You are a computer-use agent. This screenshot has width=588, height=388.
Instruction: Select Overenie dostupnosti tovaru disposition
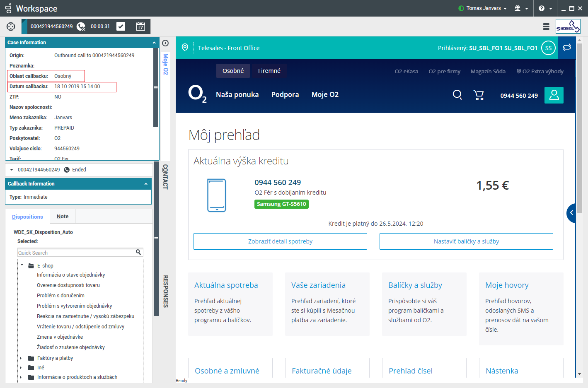click(x=68, y=285)
